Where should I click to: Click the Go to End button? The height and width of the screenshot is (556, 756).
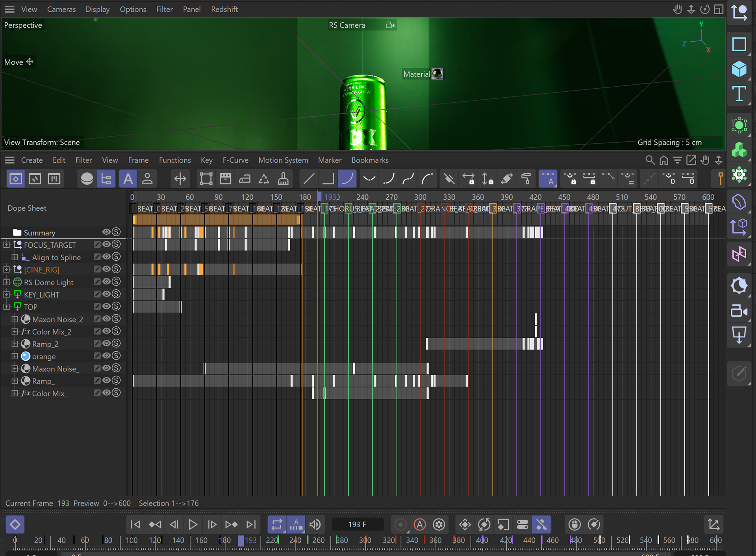click(251, 524)
